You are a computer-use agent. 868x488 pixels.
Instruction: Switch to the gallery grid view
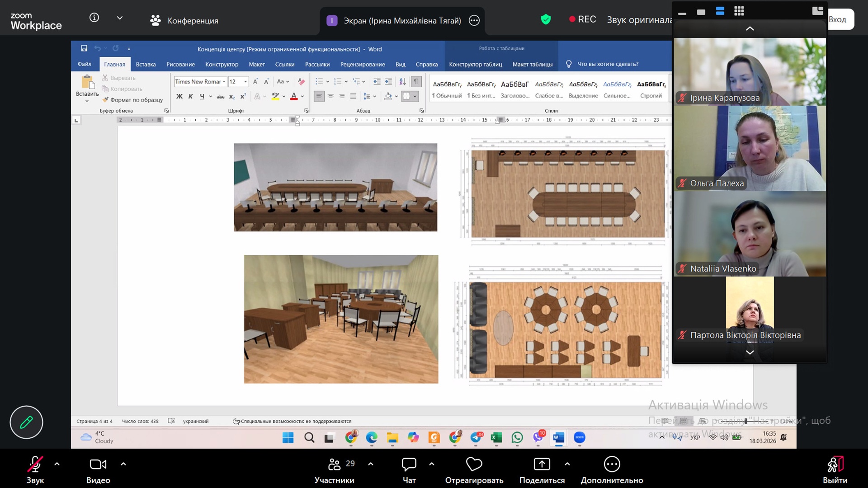click(739, 11)
